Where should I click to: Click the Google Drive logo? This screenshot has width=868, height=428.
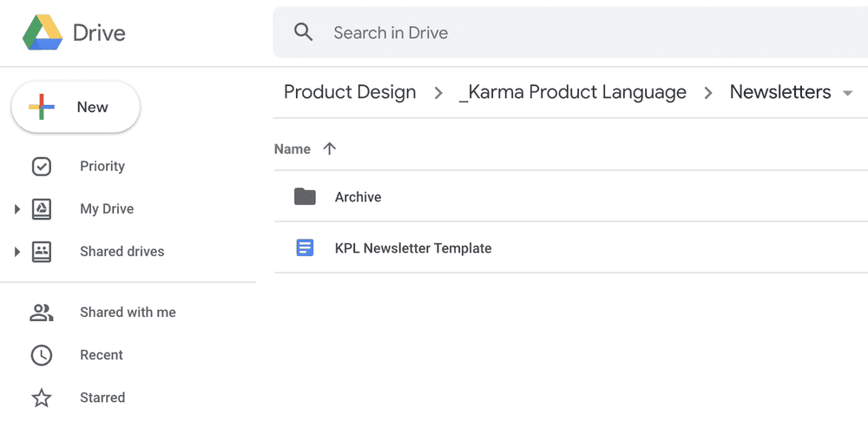click(43, 33)
